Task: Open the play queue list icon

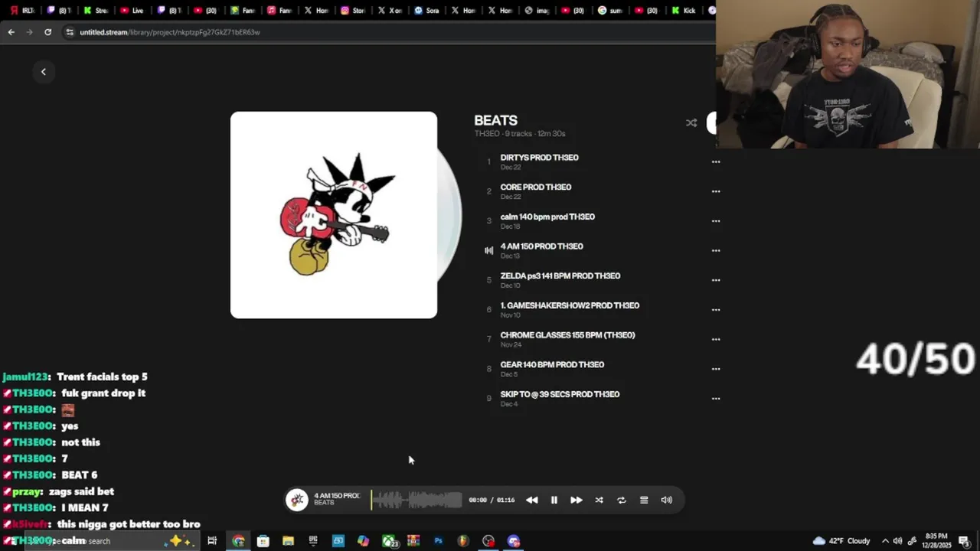Action: tap(644, 500)
